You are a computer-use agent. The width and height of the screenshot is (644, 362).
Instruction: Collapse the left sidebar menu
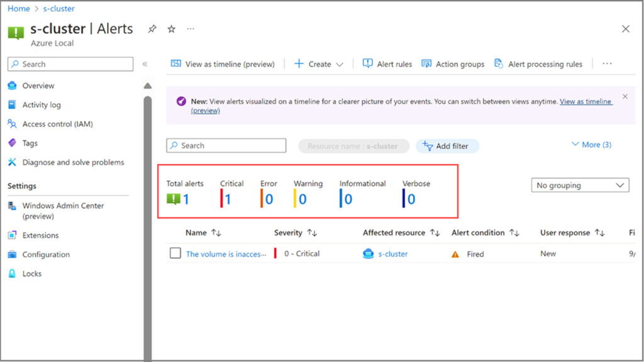point(145,64)
